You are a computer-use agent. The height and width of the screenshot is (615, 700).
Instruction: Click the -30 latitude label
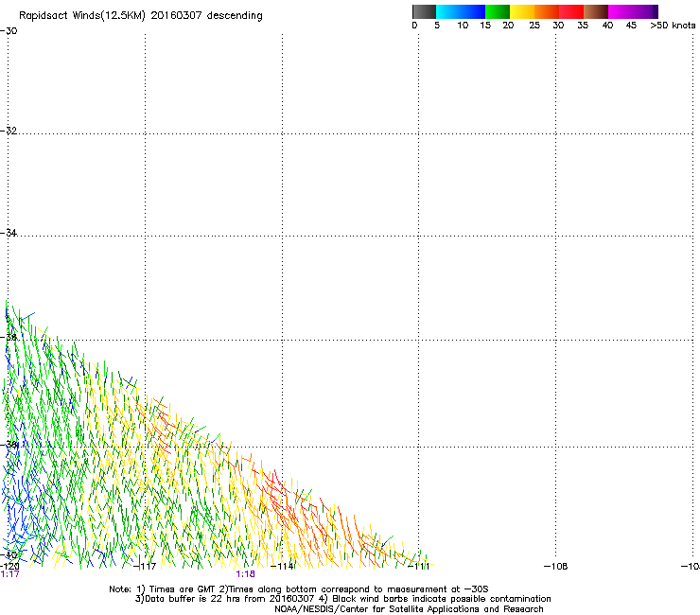tap(9, 31)
